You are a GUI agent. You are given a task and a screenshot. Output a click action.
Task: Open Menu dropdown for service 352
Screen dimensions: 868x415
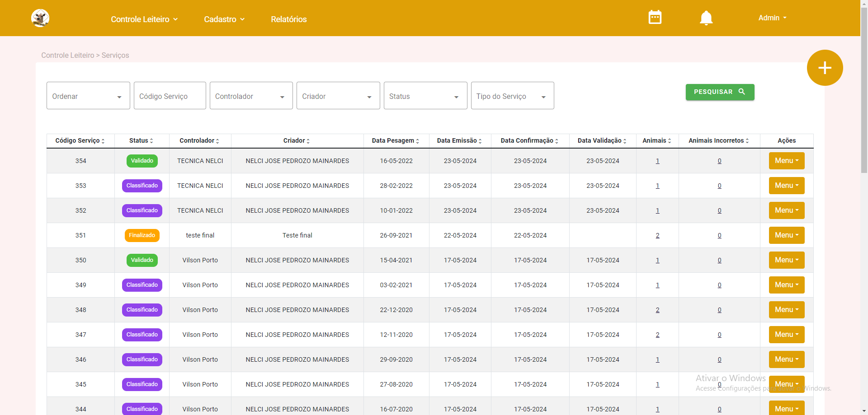point(787,210)
